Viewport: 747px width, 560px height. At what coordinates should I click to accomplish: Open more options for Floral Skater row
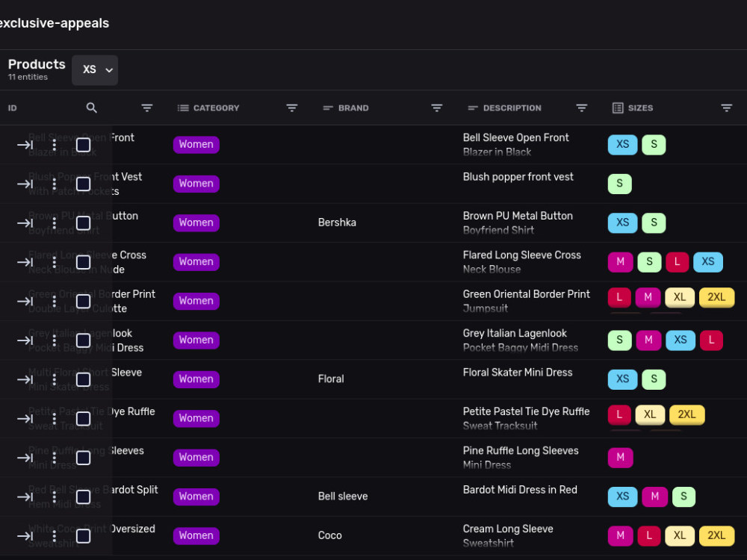(x=55, y=379)
